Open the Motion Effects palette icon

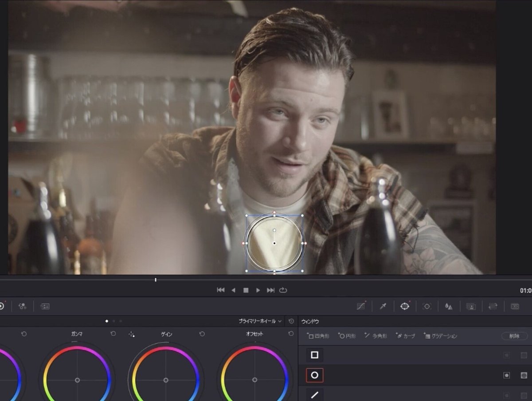tap(45, 306)
